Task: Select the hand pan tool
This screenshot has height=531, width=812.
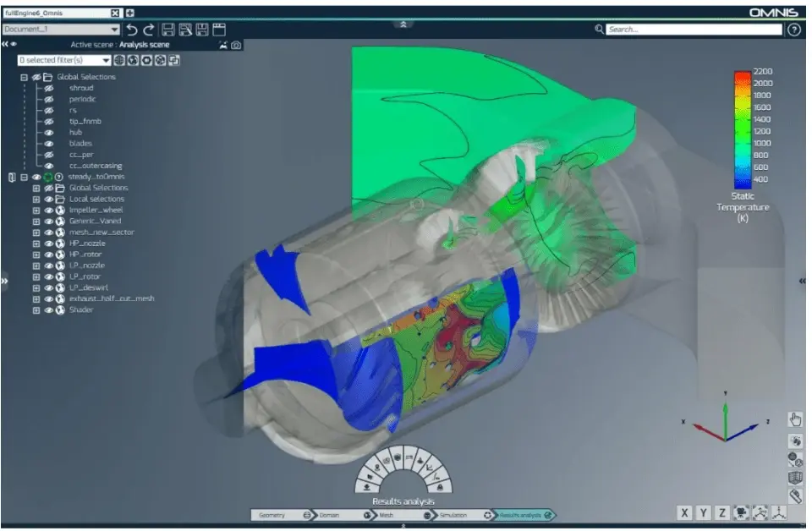Action: coord(795,419)
